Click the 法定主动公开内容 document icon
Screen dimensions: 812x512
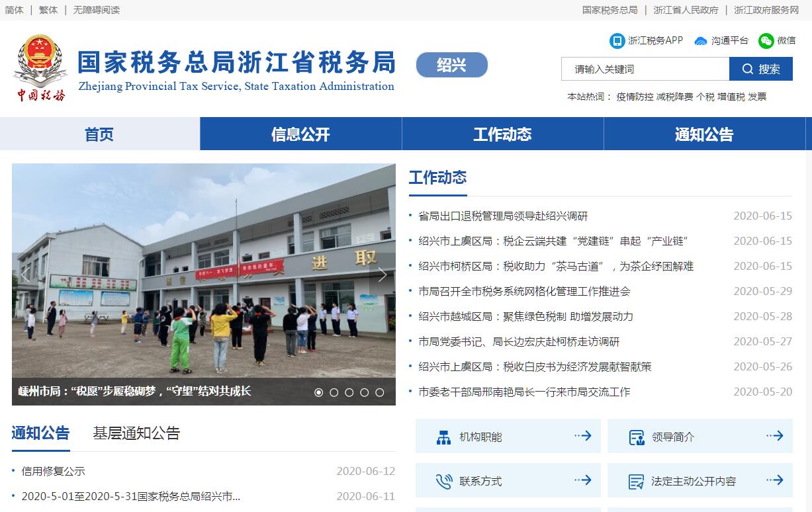click(636, 482)
